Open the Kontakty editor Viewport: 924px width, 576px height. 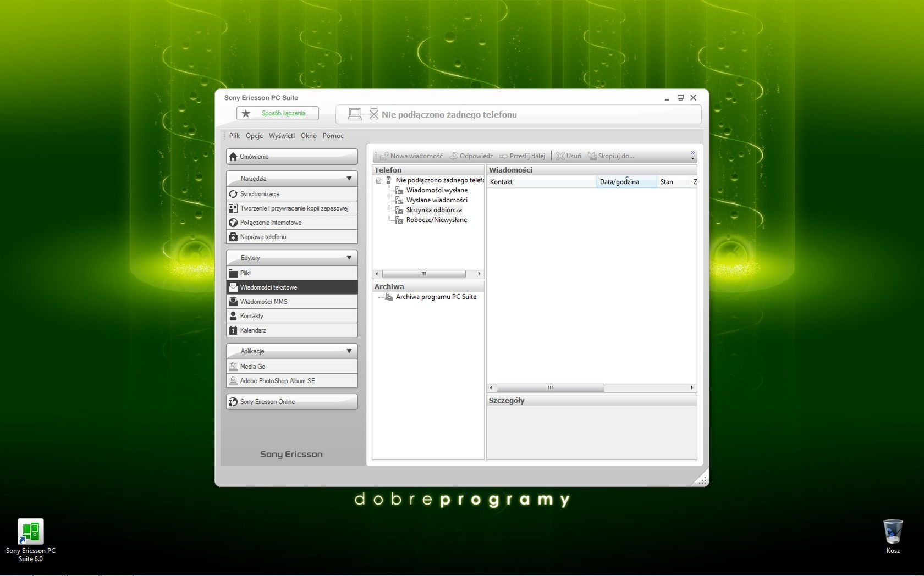click(291, 316)
